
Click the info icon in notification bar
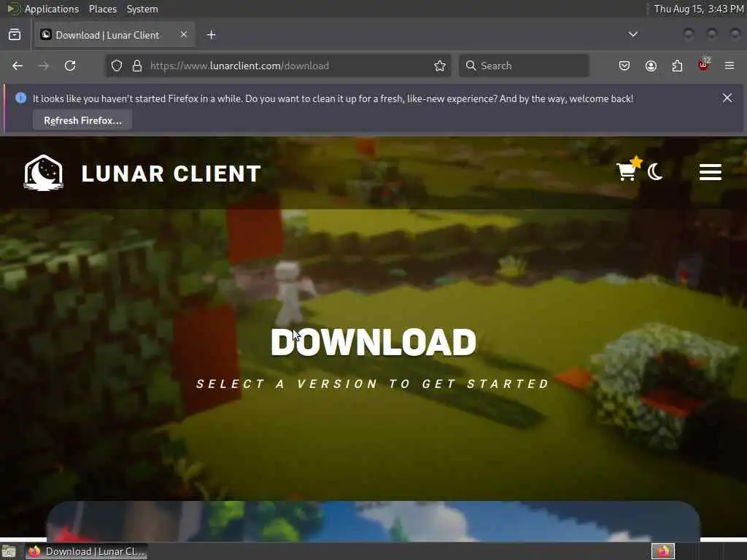(x=20, y=98)
